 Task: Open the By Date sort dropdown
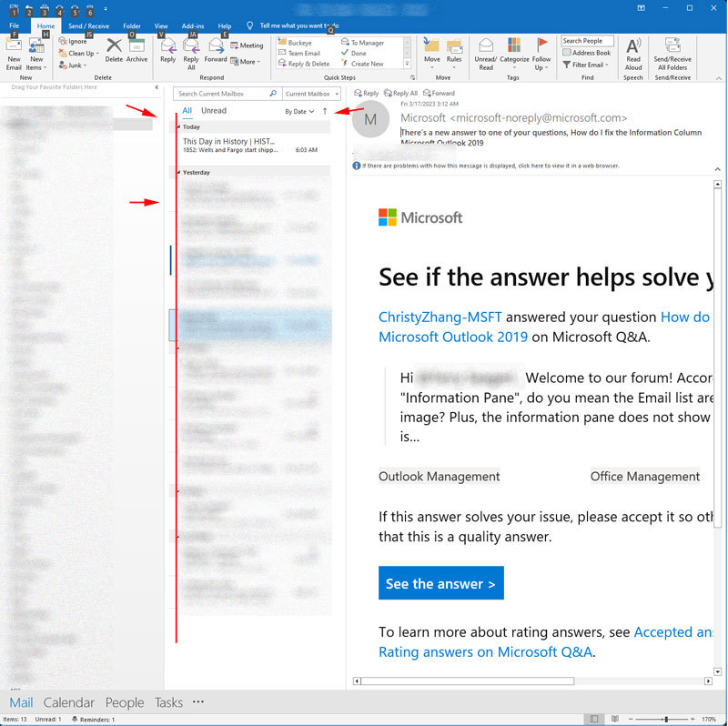pyautogui.click(x=299, y=111)
